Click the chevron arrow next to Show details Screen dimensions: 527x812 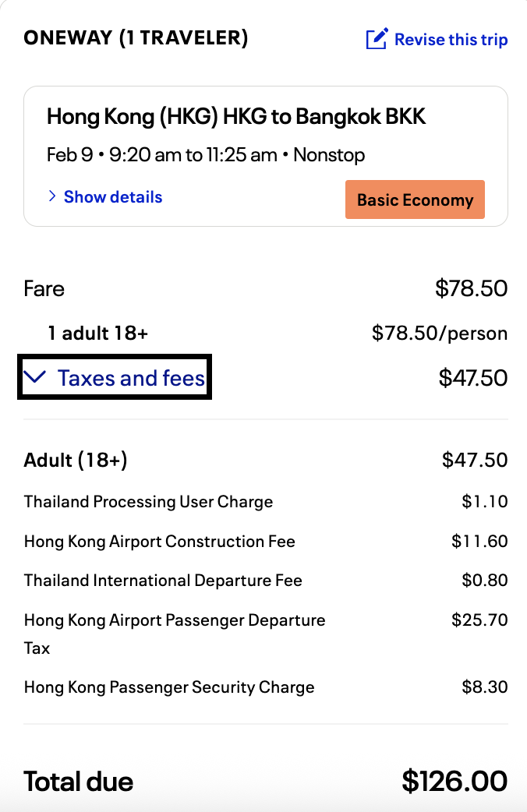click(x=52, y=197)
